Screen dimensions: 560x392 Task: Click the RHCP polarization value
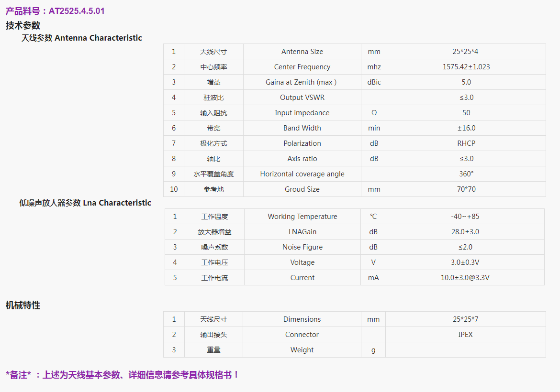[x=466, y=143]
